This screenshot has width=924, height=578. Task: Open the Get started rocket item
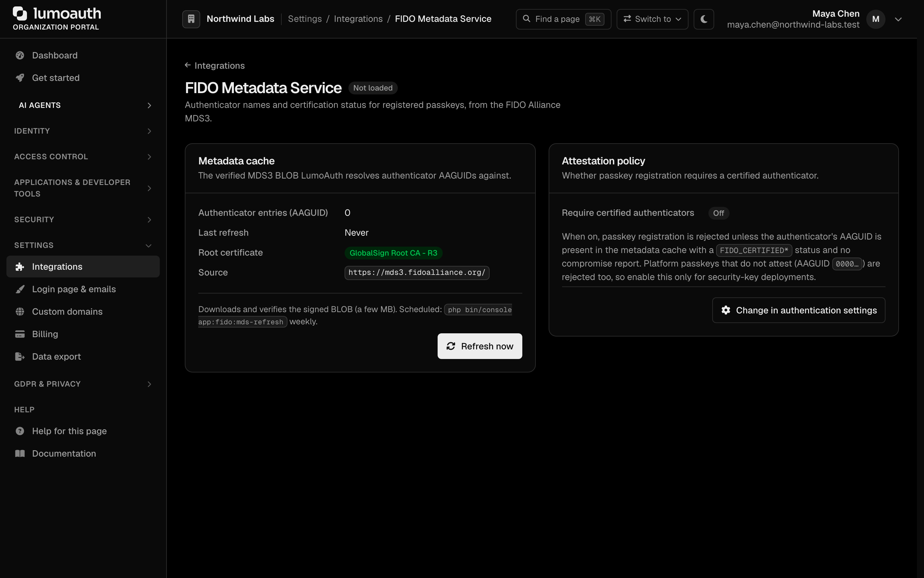pyautogui.click(x=83, y=78)
